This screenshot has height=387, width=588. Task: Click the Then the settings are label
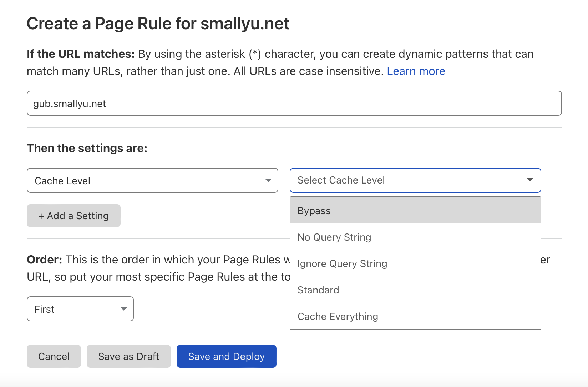tap(87, 148)
